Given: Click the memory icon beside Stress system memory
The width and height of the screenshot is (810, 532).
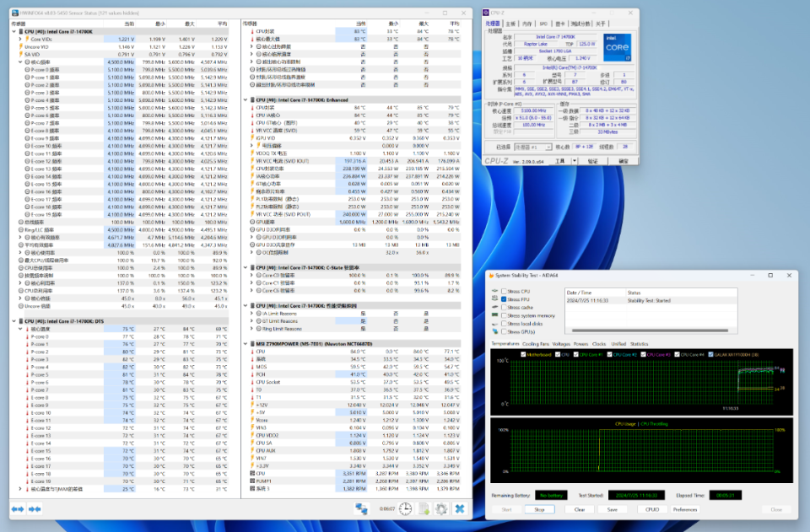Looking at the screenshot, I should pyautogui.click(x=495, y=315).
